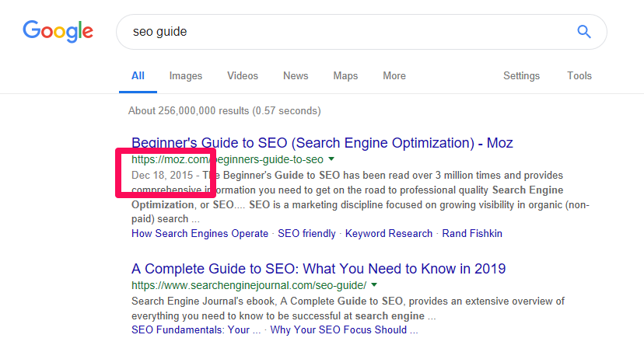
Task: Go to the News tab
Action: [x=296, y=76]
